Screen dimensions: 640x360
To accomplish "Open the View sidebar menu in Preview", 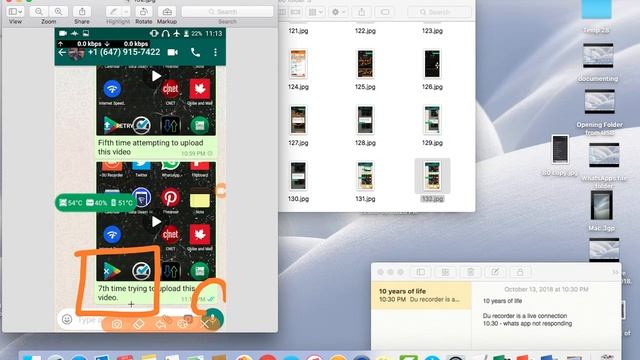I will point(15,12).
